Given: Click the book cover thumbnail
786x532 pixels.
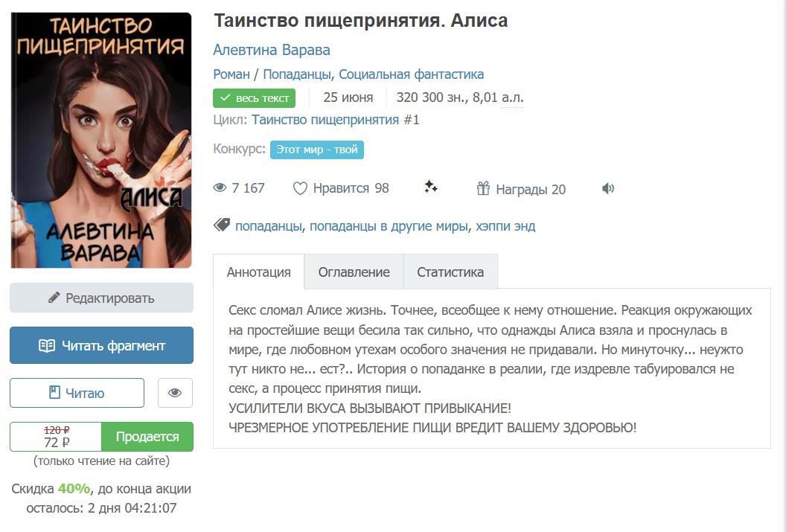Looking at the screenshot, I should pyautogui.click(x=101, y=141).
